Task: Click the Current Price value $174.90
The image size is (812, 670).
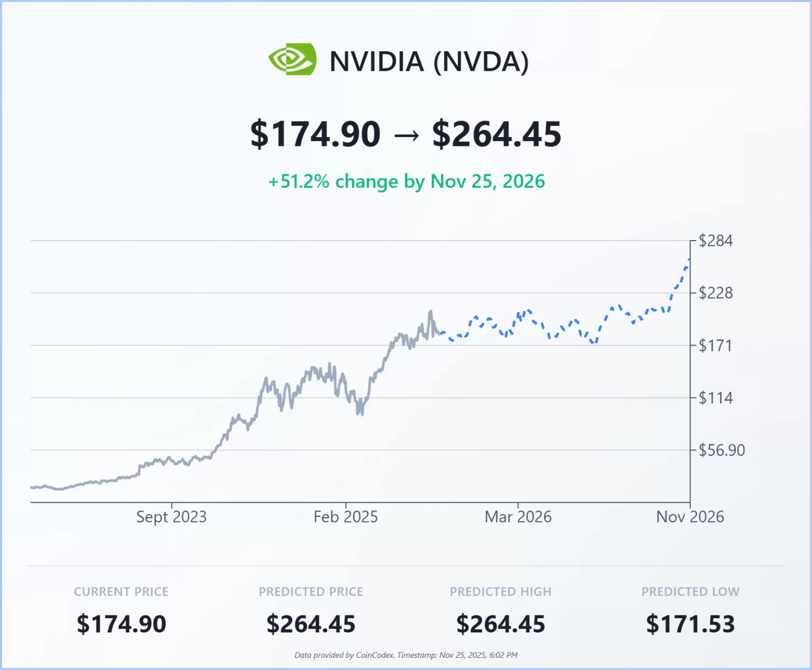Action: pos(121,624)
